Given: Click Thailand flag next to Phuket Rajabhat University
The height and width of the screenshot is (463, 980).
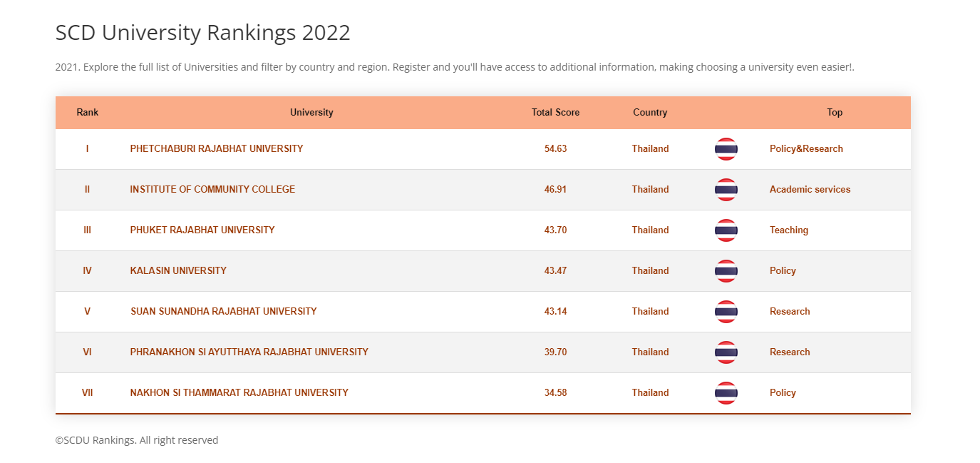Looking at the screenshot, I should [x=726, y=230].
